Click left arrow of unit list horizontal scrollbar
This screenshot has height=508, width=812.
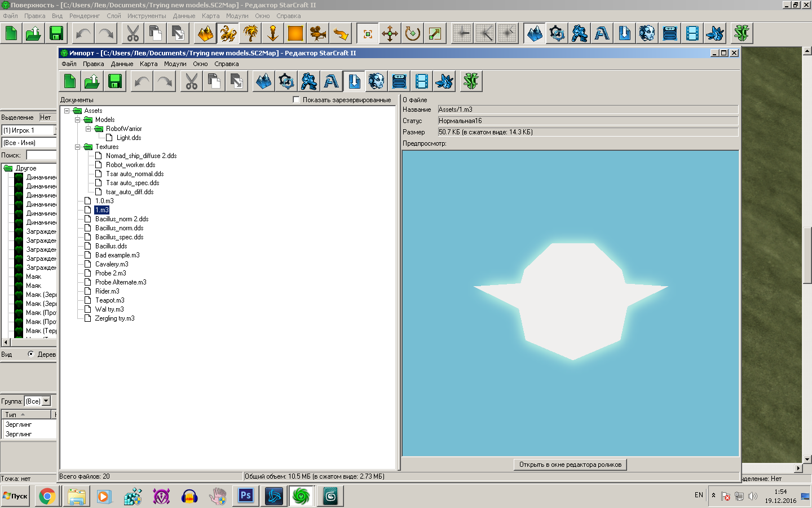pos(6,342)
